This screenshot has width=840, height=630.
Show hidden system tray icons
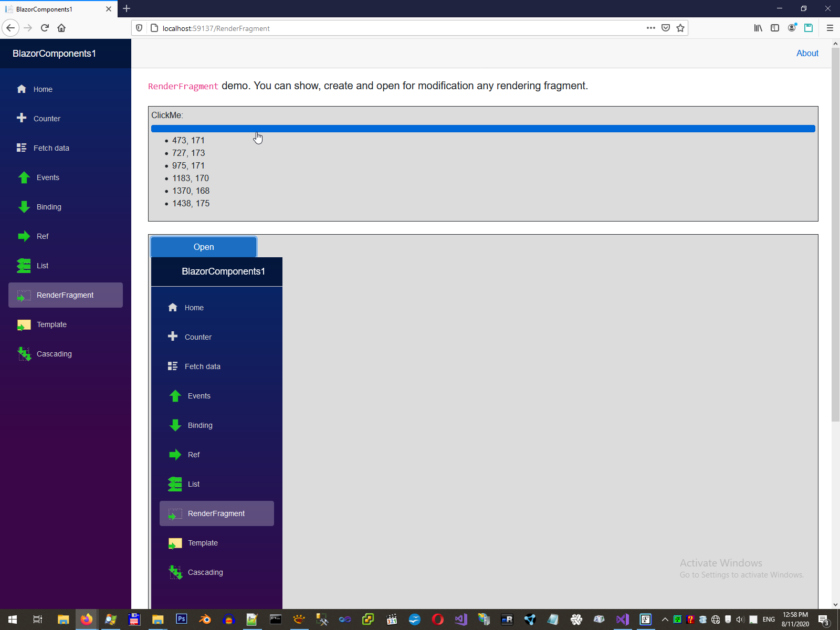pos(665,619)
